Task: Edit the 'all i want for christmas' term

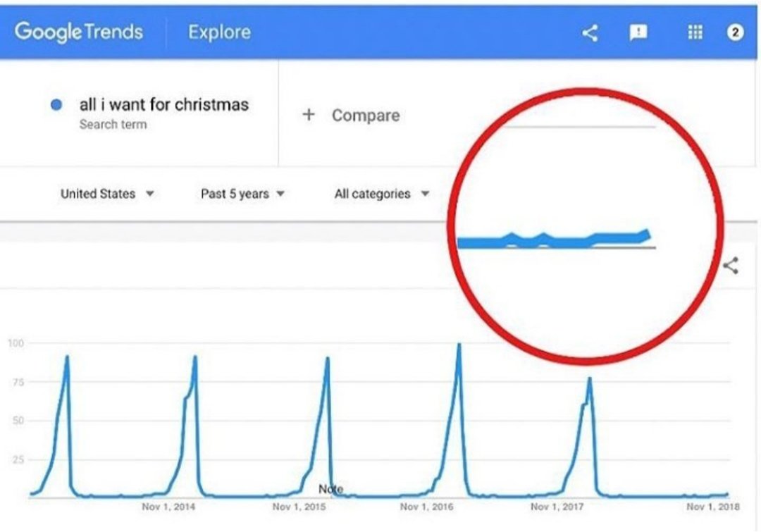Action: point(164,104)
